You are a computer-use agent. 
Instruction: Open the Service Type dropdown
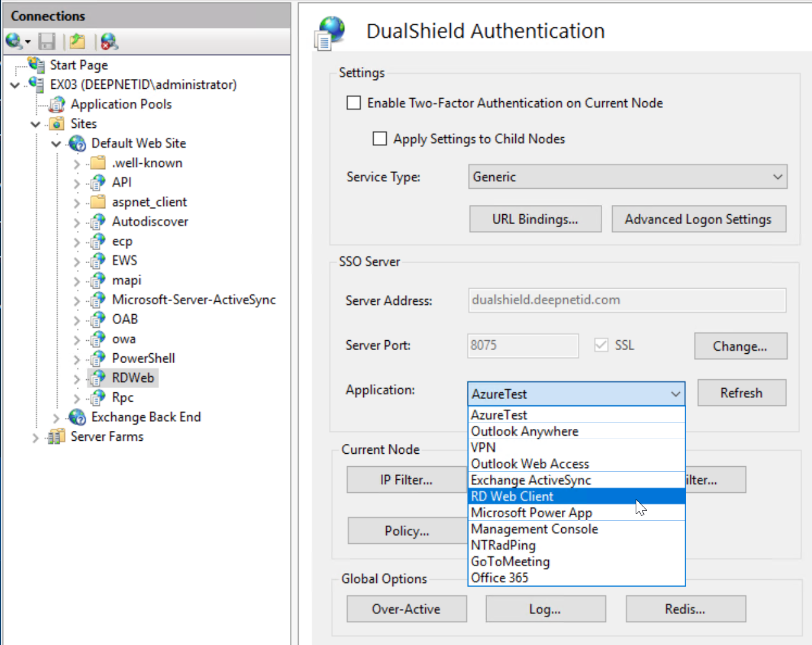[627, 177]
